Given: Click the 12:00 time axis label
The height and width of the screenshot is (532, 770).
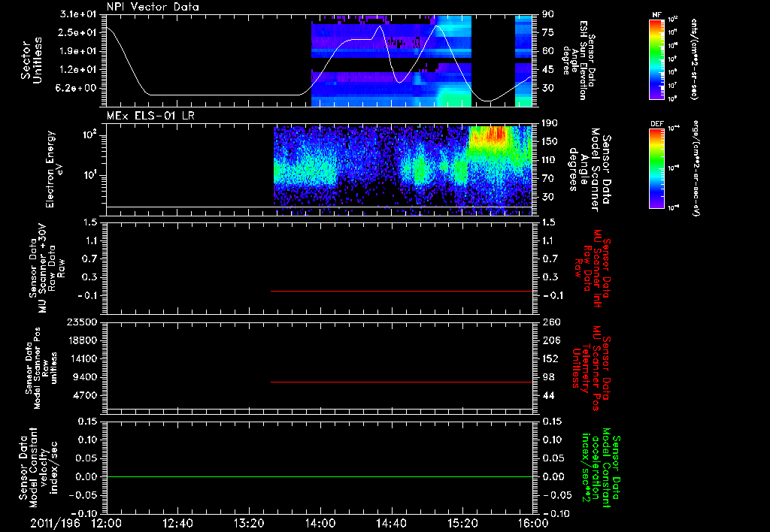Looking at the screenshot, I should point(107,523).
